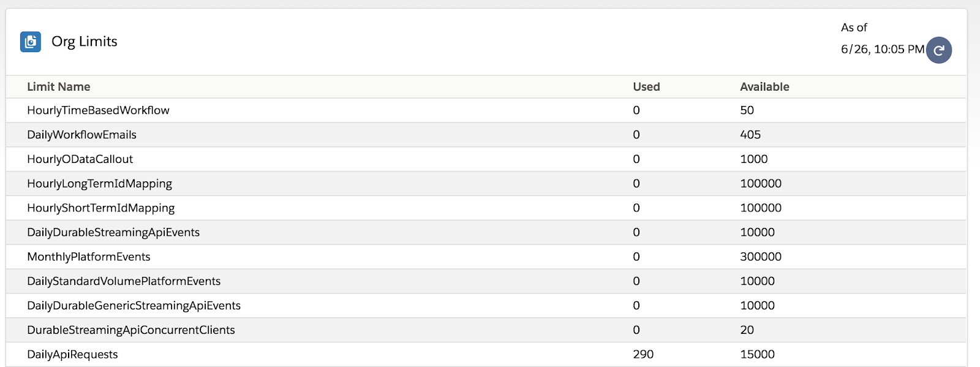
Task: Click the 'As of' label
Action: tap(854, 28)
